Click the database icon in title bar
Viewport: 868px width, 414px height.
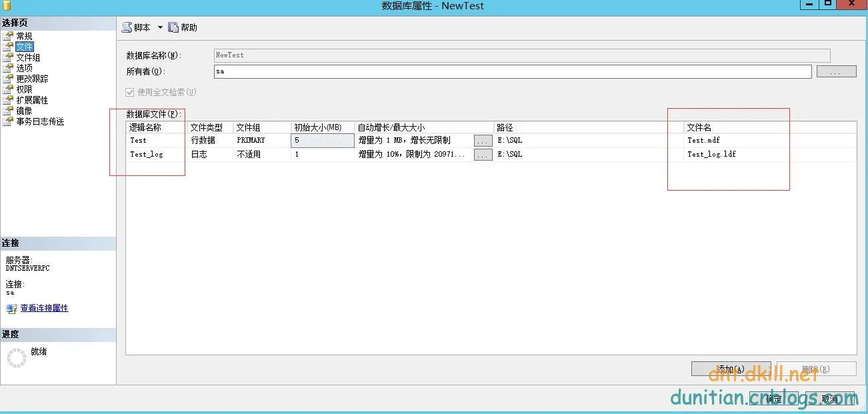[x=7, y=5]
